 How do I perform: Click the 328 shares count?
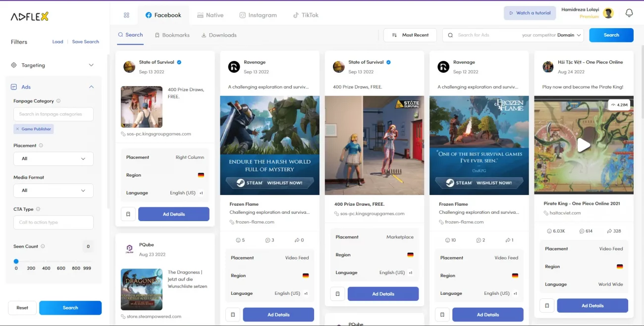tap(614, 231)
